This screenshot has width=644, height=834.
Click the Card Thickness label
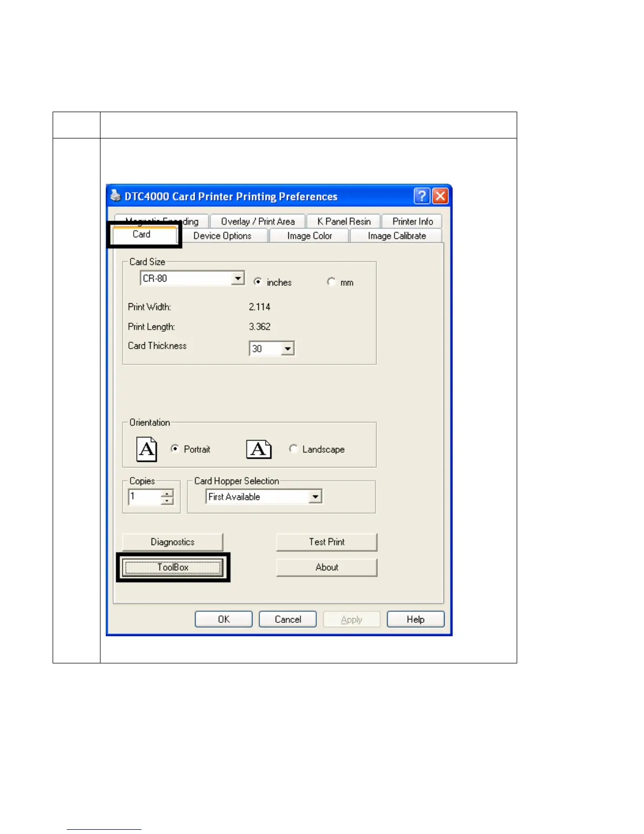point(157,346)
